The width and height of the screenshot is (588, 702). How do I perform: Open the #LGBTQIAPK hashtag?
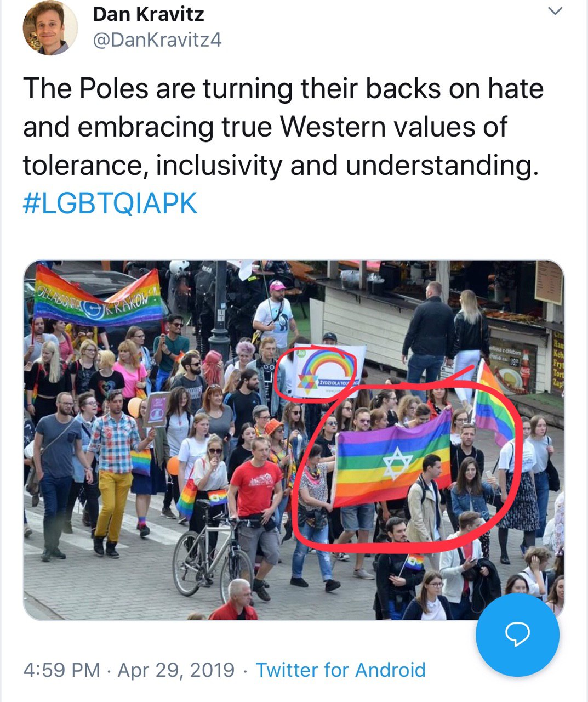coord(110,204)
